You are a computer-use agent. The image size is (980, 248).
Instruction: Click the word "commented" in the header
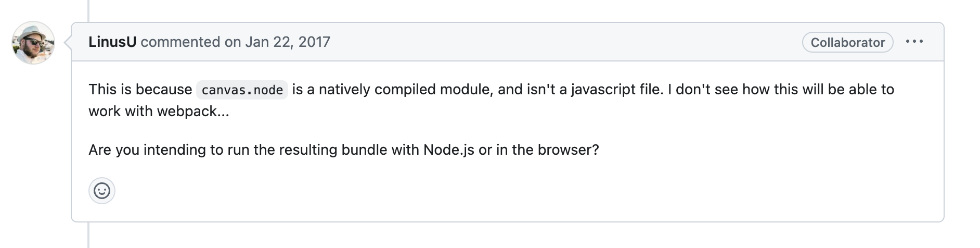tap(180, 42)
